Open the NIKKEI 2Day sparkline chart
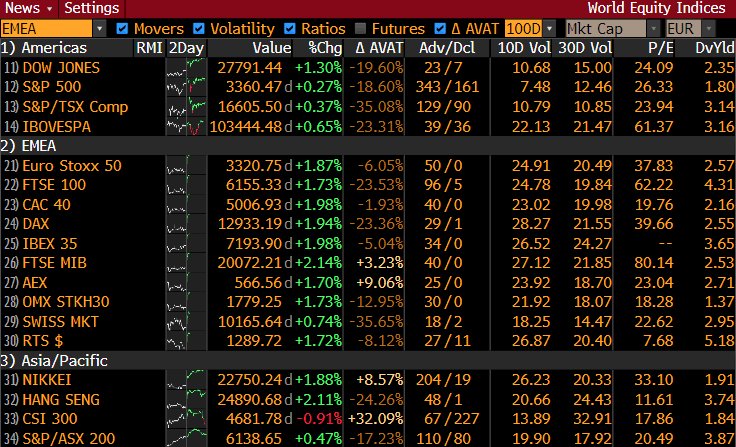The height and width of the screenshot is (447, 736). coord(186,380)
